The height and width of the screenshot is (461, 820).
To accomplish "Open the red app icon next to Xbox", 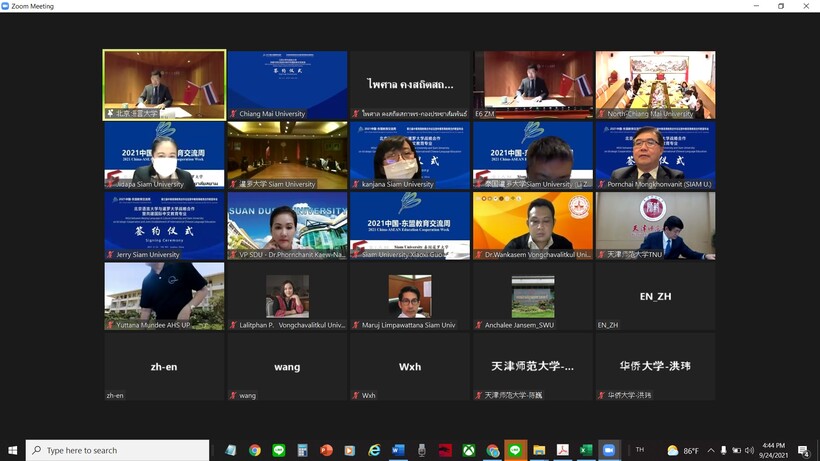I will (x=445, y=450).
